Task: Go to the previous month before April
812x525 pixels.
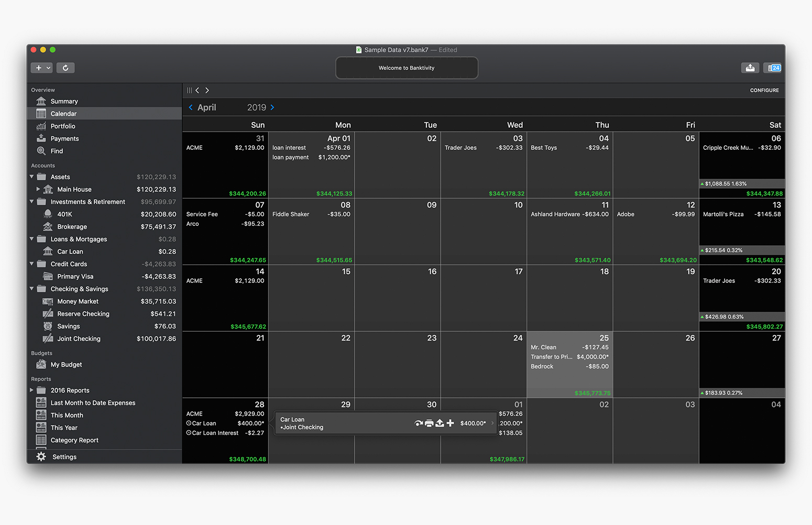Action: [191, 107]
